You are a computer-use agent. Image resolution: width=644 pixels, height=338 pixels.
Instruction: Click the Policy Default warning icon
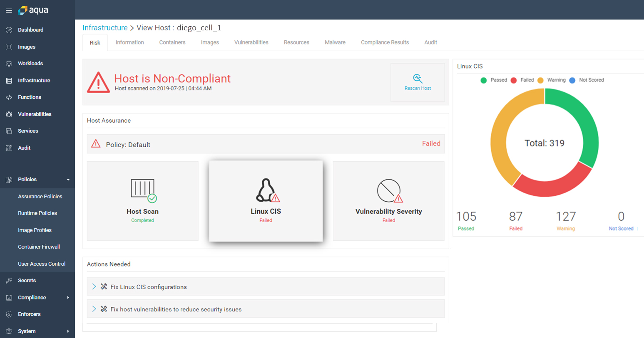pos(96,143)
